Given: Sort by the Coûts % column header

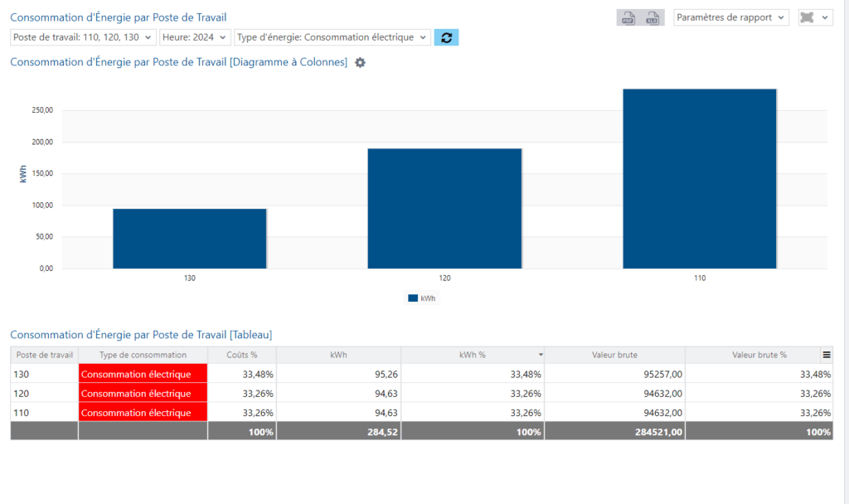Looking at the screenshot, I should (x=242, y=355).
